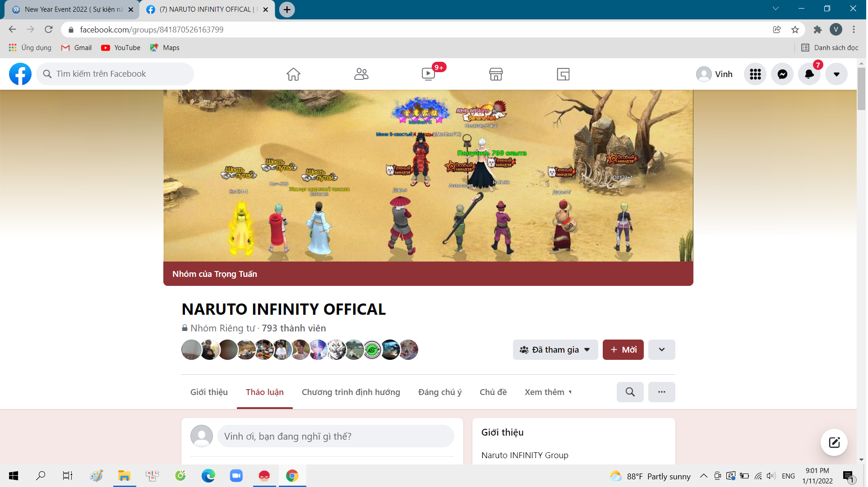868x487 pixels.
Task: Open Windows Start menu
Action: click(x=14, y=476)
